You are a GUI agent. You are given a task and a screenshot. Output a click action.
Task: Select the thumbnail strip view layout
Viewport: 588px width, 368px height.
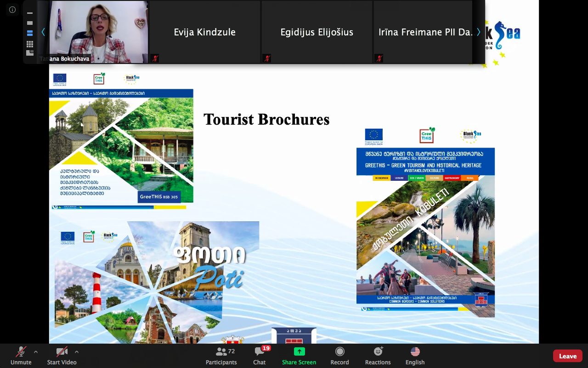pyautogui.click(x=30, y=33)
